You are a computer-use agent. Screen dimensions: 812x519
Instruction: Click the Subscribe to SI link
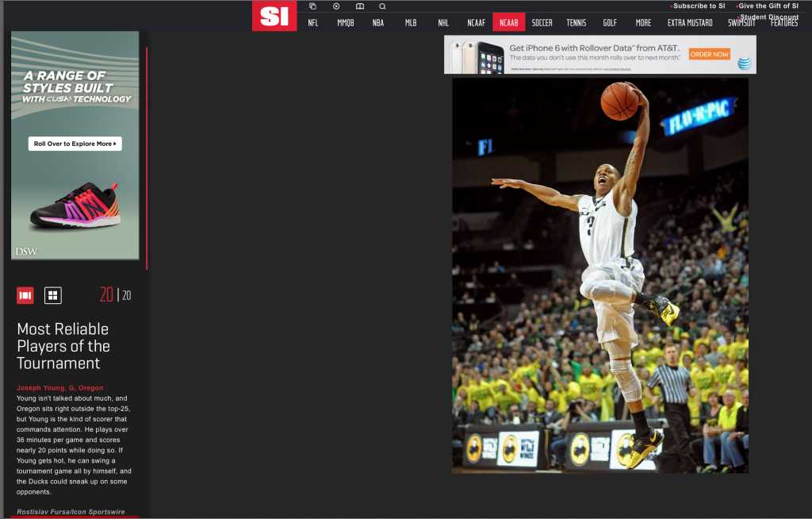click(699, 6)
